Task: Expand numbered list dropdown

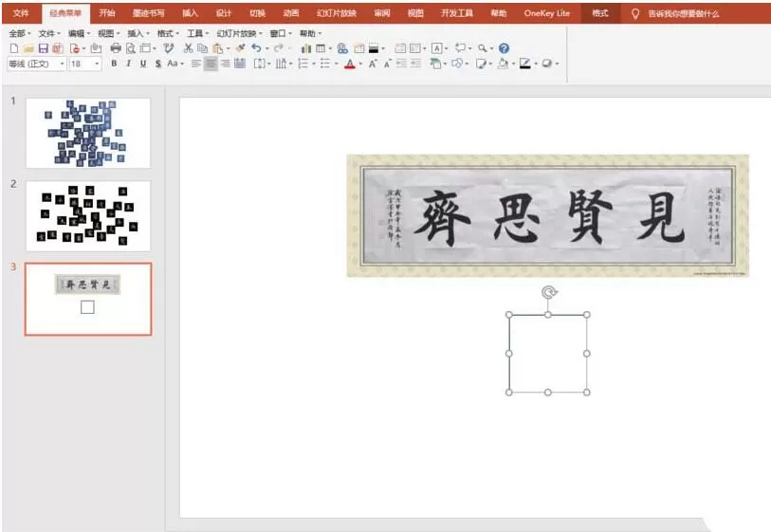Action: (x=313, y=64)
